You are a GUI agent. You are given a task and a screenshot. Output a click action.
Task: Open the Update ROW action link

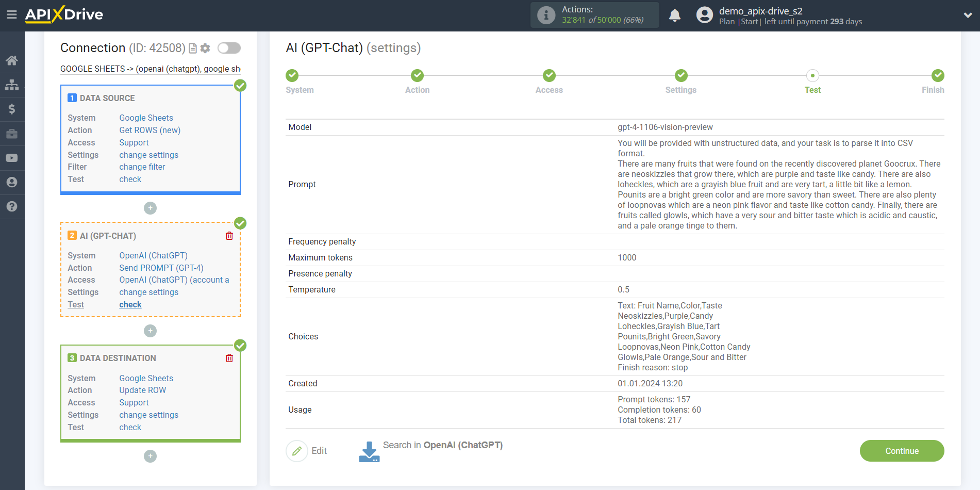coord(143,390)
